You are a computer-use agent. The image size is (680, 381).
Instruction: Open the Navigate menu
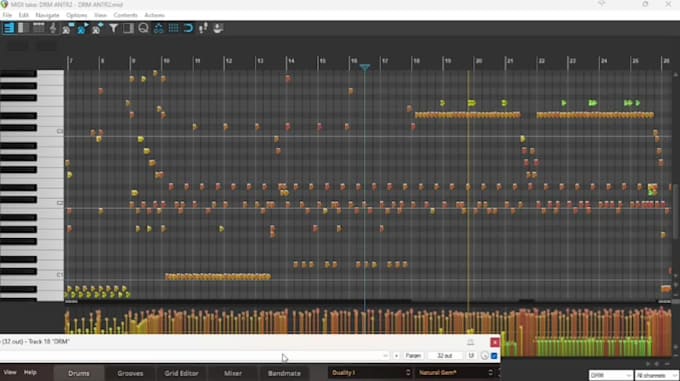47,15
